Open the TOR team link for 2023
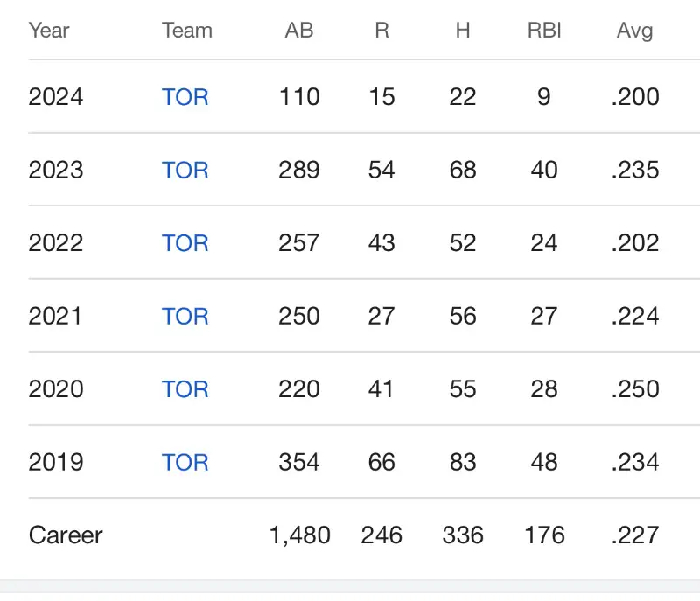700x601 pixels. pos(185,170)
